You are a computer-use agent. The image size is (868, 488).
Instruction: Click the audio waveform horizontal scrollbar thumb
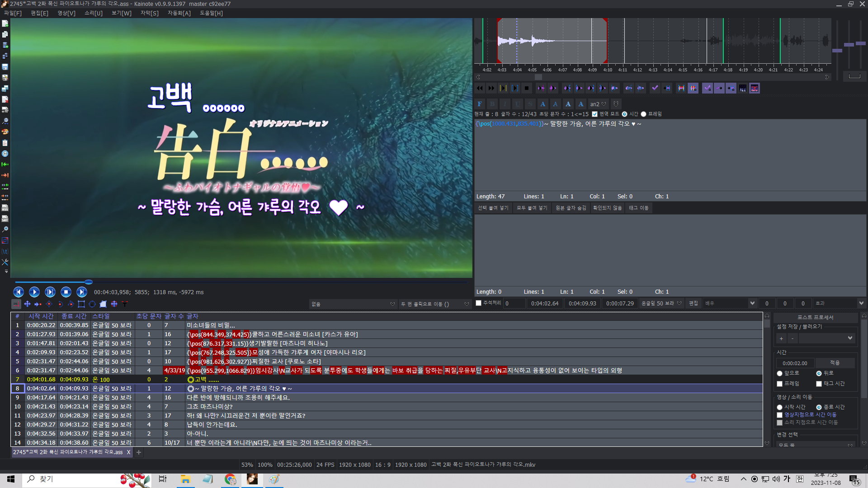538,77
